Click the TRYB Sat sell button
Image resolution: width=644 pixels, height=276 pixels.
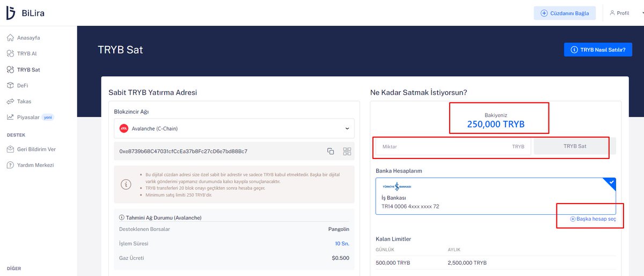tap(575, 146)
